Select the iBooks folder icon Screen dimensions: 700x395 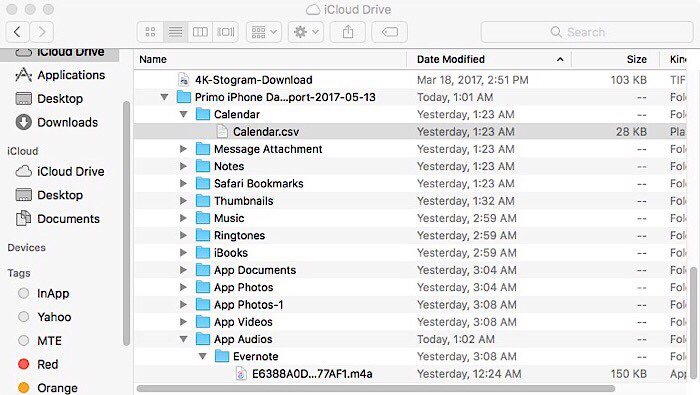tap(203, 253)
